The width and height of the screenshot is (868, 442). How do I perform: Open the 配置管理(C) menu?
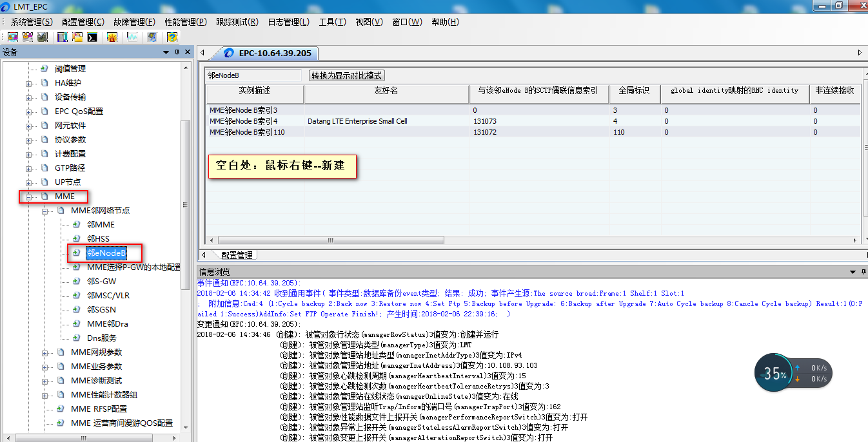pos(83,22)
